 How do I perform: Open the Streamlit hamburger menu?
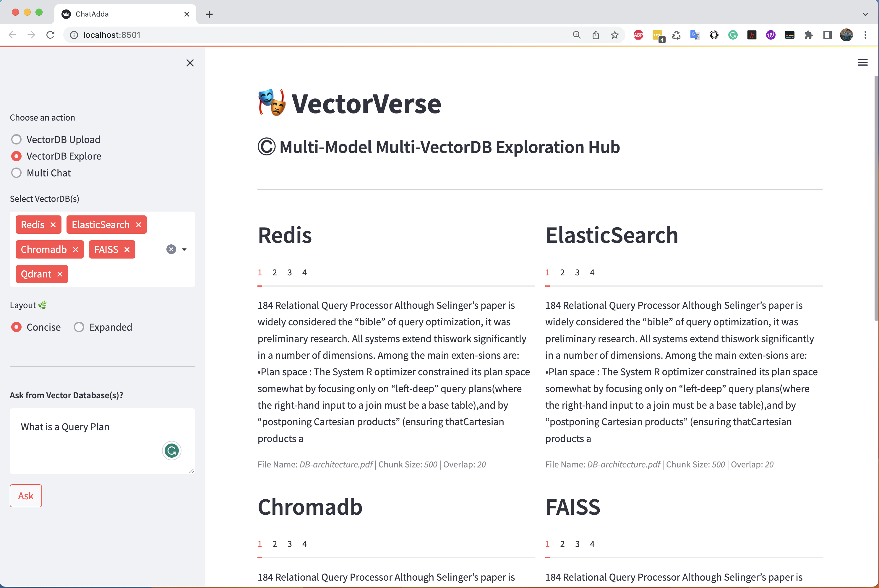pyautogui.click(x=862, y=63)
